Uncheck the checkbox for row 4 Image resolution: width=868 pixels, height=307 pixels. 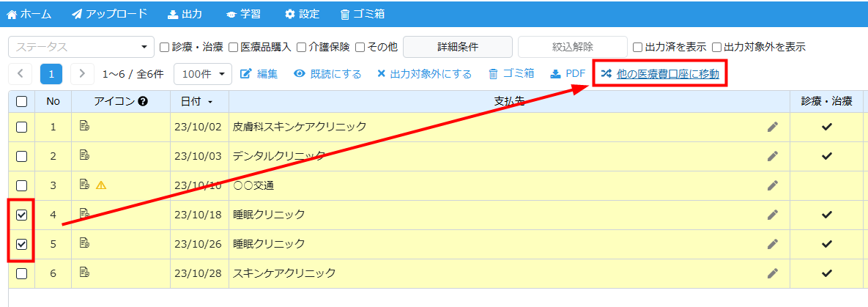point(22,215)
